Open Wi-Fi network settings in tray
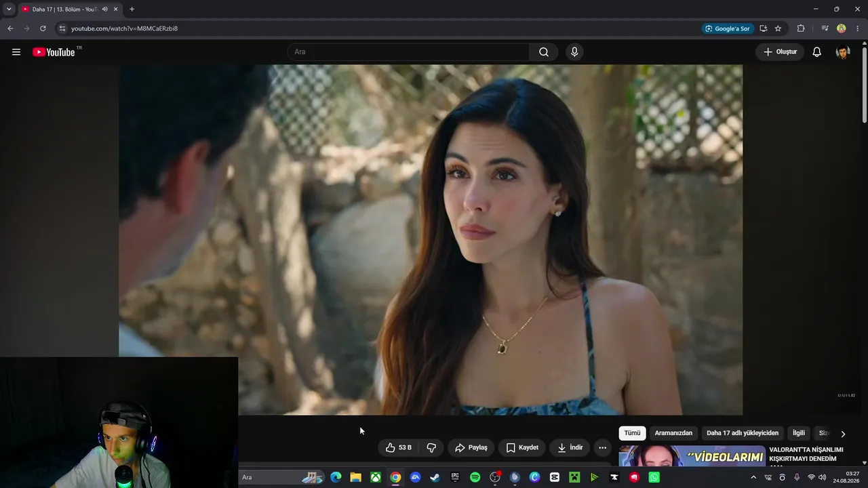This screenshot has width=868, height=488. click(x=811, y=477)
